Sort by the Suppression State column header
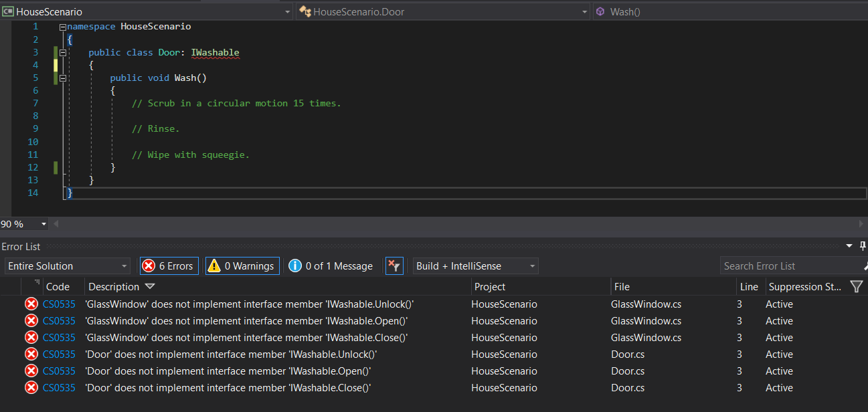The image size is (868, 412). tap(805, 286)
